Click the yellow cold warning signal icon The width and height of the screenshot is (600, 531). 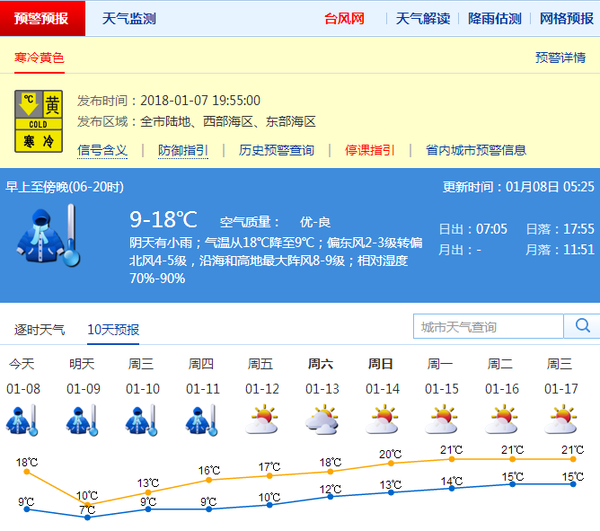click(x=39, y=122)
